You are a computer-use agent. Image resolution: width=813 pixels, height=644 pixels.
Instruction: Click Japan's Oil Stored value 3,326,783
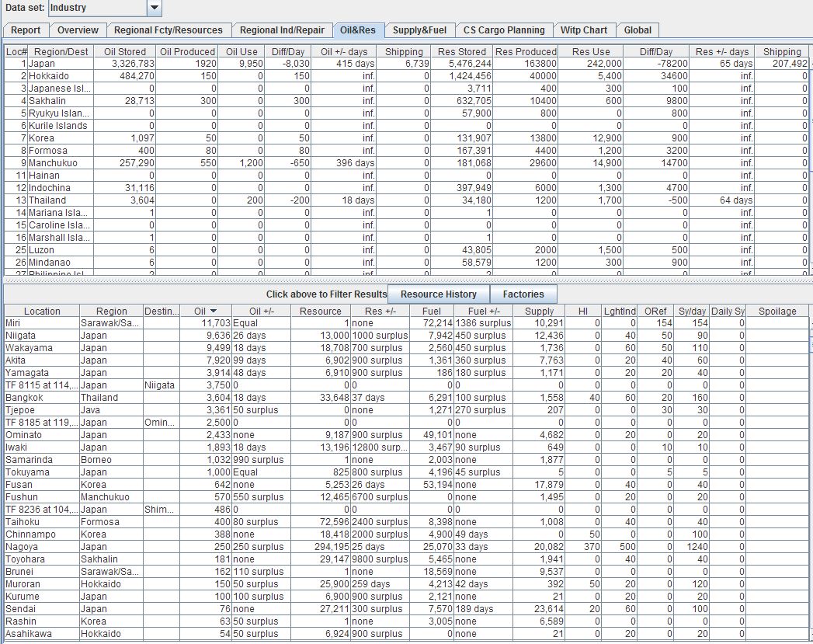pos(133,64)
